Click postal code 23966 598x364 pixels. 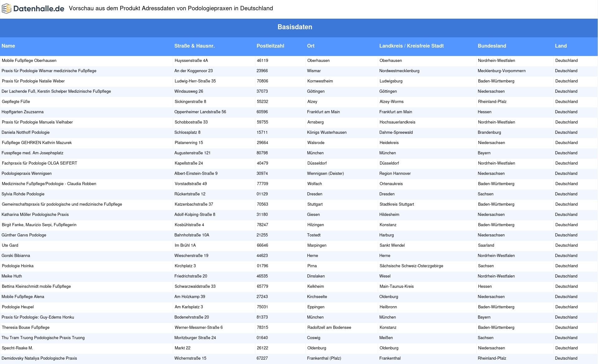tap(262, 71)
